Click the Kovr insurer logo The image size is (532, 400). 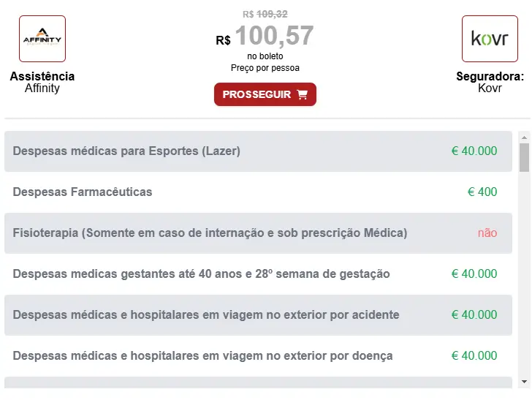(490, 39)
